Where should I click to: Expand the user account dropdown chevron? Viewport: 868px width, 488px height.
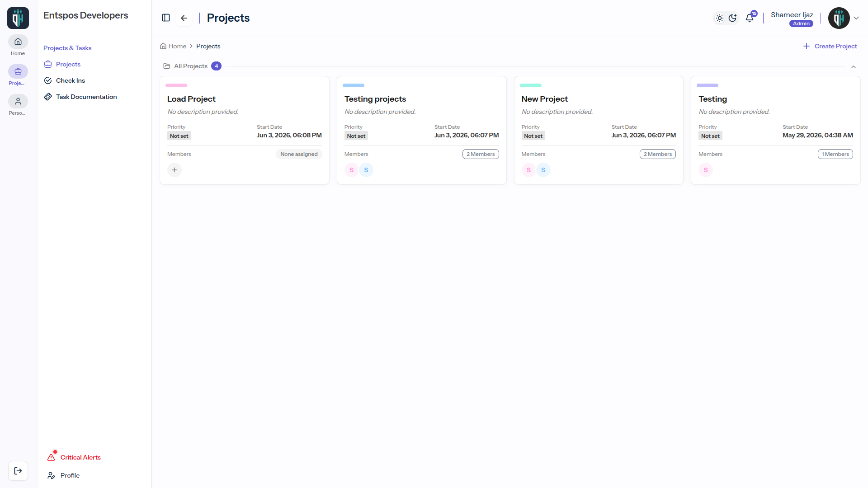[x=856, y=18]
